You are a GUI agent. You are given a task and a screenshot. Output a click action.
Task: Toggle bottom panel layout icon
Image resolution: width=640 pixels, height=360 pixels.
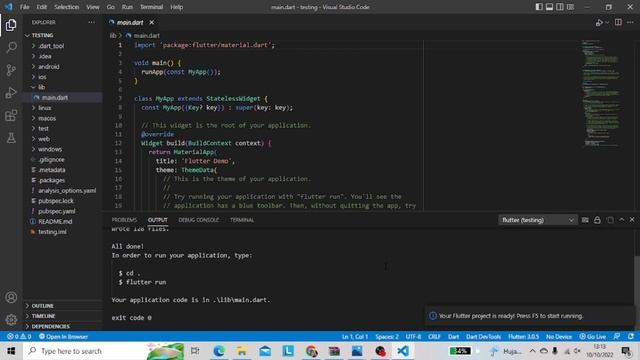coord(549,7)
